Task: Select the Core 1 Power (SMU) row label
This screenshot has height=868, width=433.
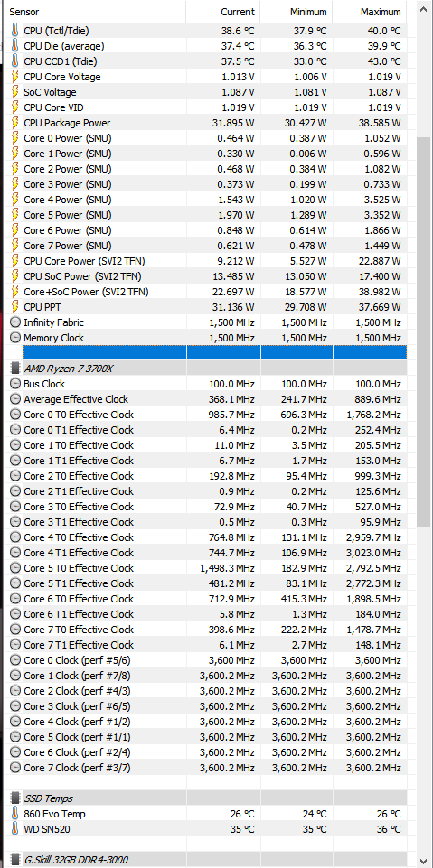Action: point(68,154)
